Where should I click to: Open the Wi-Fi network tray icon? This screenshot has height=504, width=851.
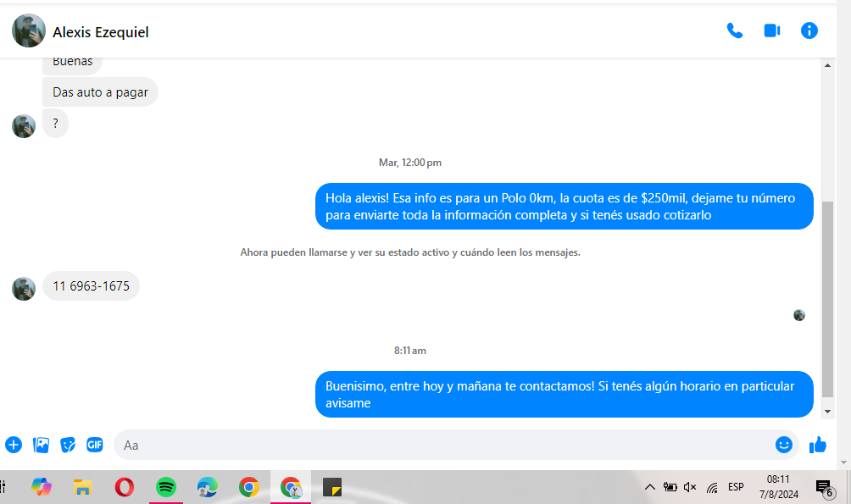[x=712, y=488]
